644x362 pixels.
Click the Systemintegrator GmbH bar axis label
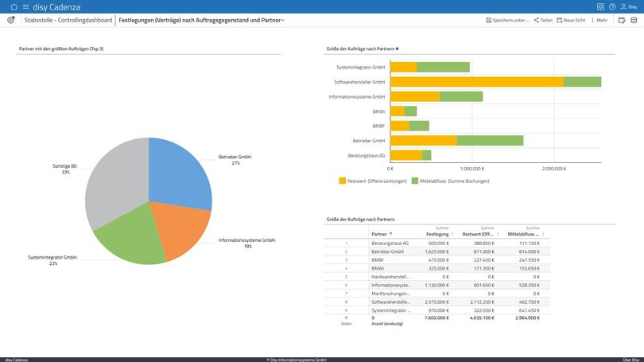coord(361,67)
